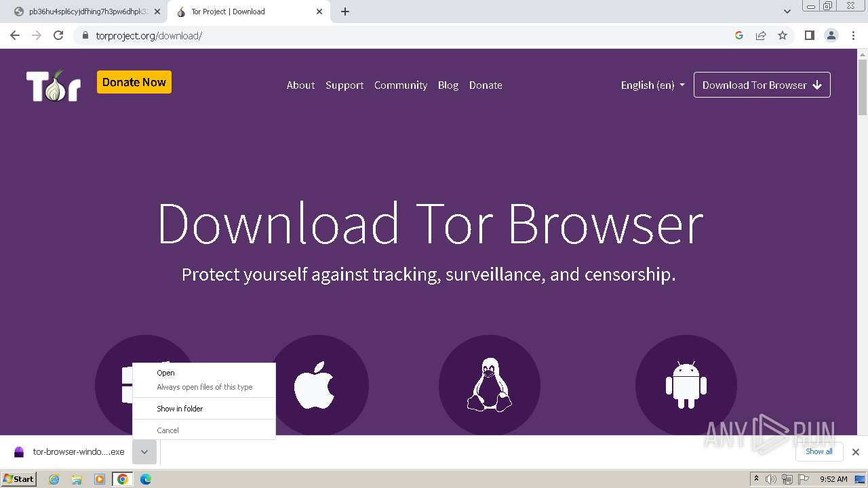
Task: Click the yellow Donate Now button
Action: click(x=134, y=82)
